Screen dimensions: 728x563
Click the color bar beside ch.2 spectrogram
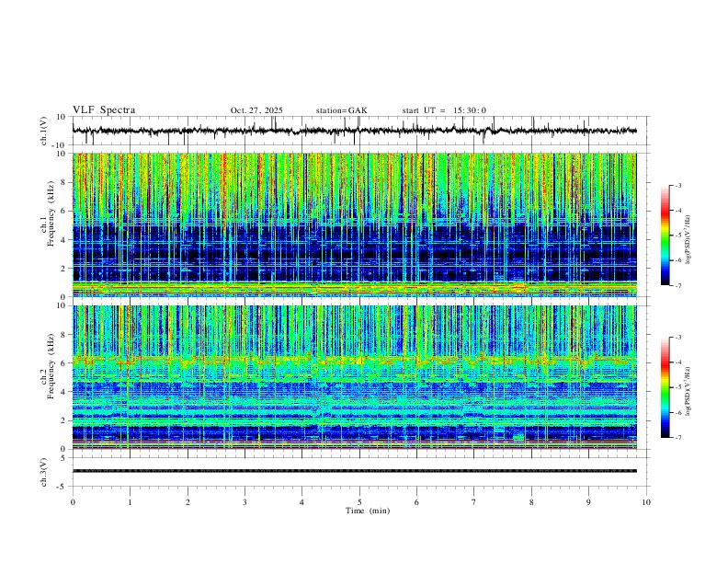[665, 387]
